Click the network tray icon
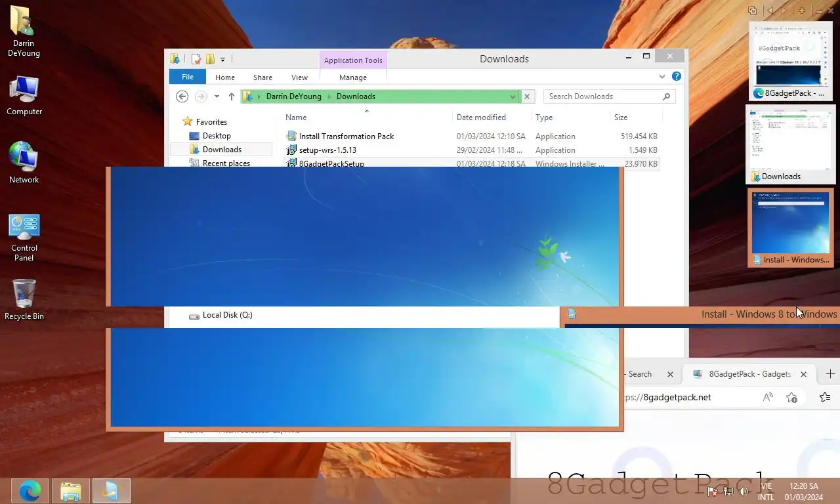 pos(728,492)
